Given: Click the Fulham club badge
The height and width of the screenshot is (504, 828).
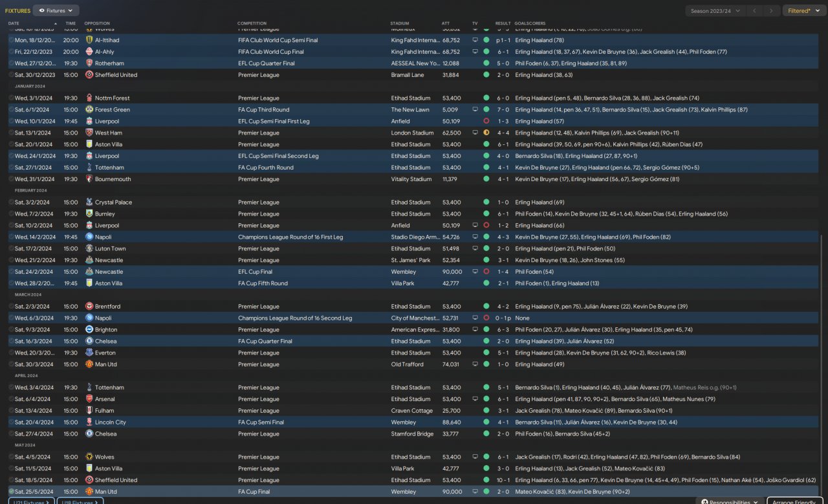Looking at the screenshot, I should tap(89, 411).
